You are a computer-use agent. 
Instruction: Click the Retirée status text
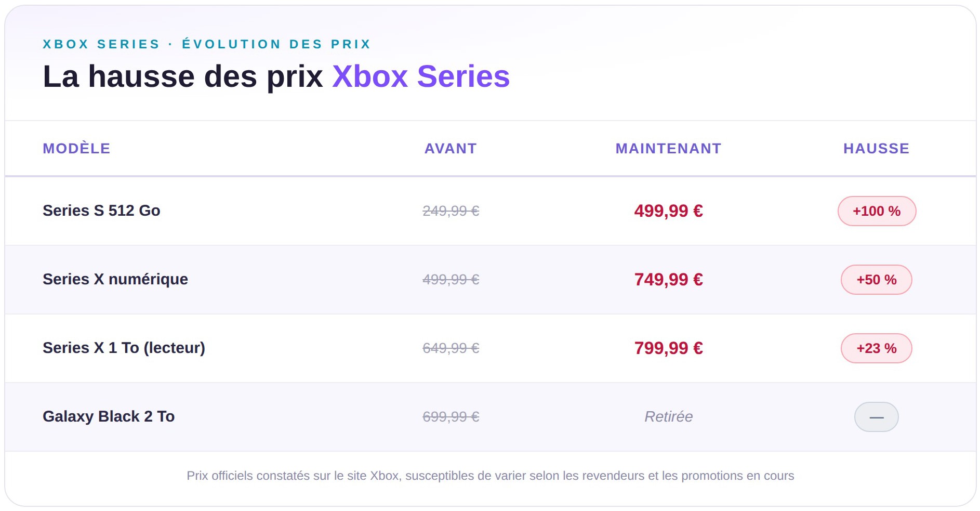click(668, 417)
